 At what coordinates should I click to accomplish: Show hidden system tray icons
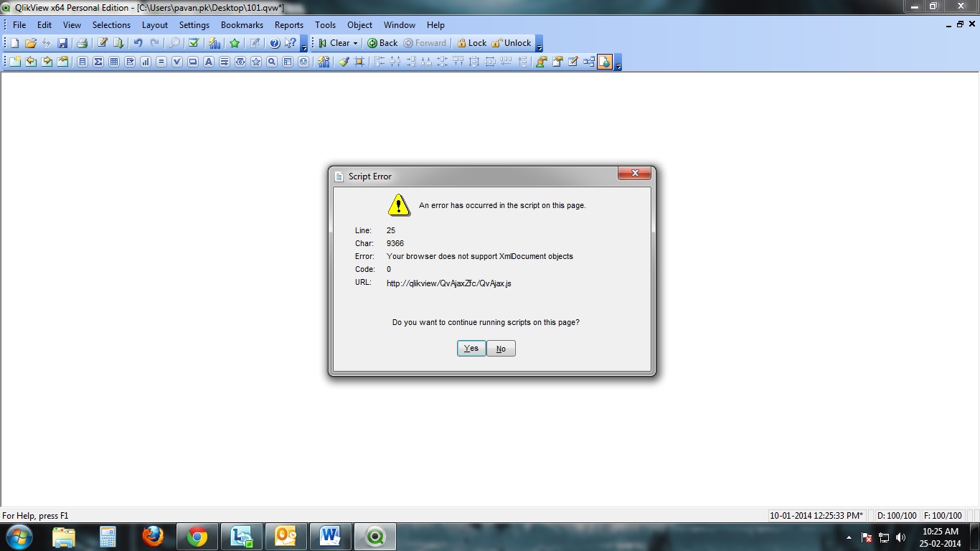pyautogui.click(x=849, y=537)
